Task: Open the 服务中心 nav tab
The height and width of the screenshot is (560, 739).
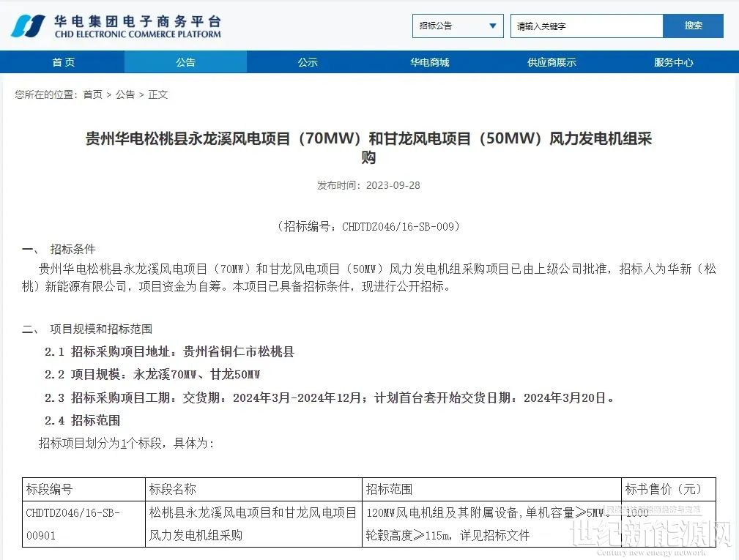Action: [674, 62]
